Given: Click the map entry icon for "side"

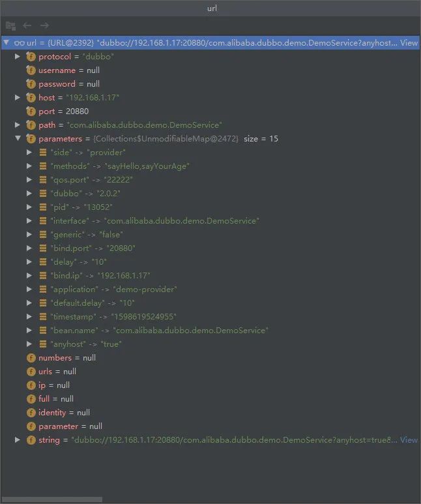Looking at the screenshot, I should pos(43,153).
